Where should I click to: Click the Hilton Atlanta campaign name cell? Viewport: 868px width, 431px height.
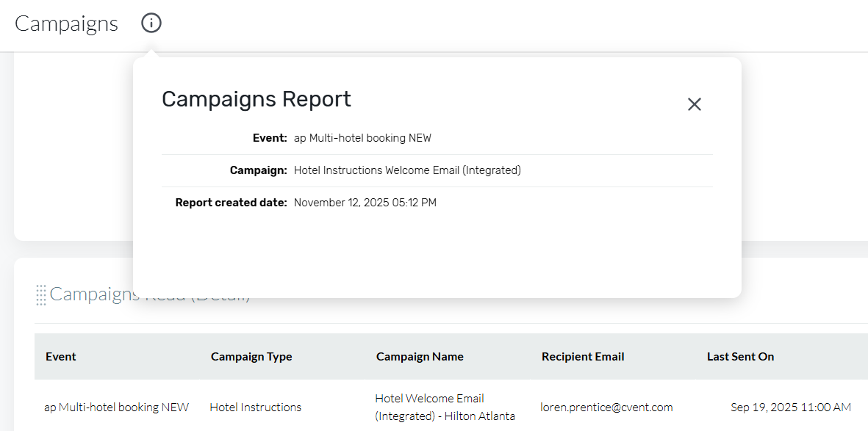pos(445,408)
